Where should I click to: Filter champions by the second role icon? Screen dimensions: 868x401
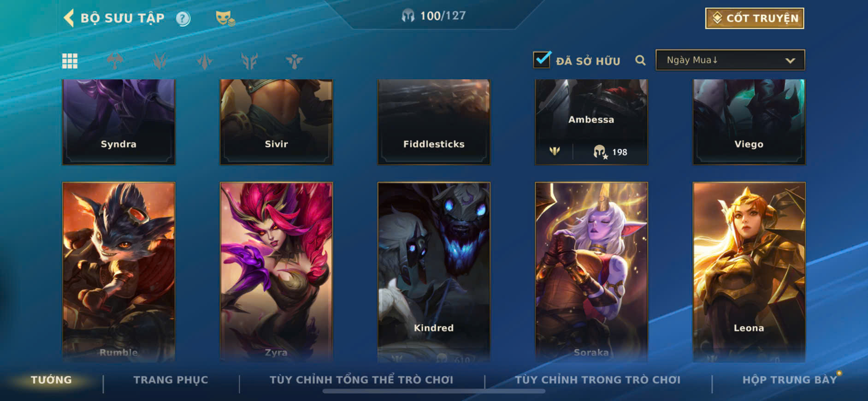tap(159, 61)
